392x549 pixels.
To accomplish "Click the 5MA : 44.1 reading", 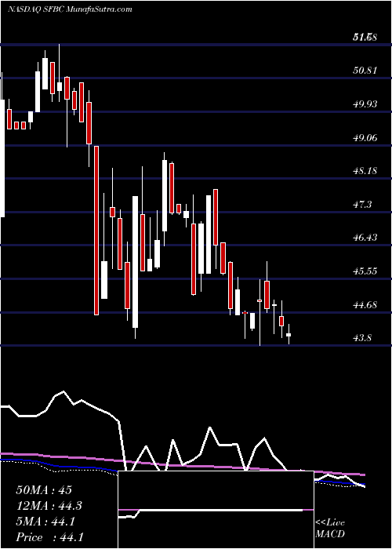I will 45,522.
